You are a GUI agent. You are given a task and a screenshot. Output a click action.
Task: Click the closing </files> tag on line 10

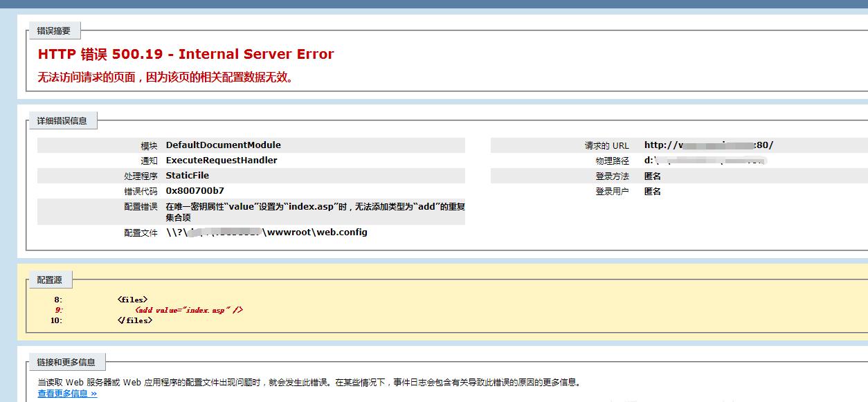(x=134, y=321)
